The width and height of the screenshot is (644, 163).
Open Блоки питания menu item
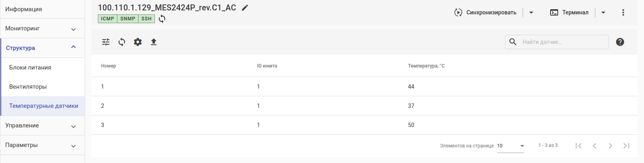[30, 68]
